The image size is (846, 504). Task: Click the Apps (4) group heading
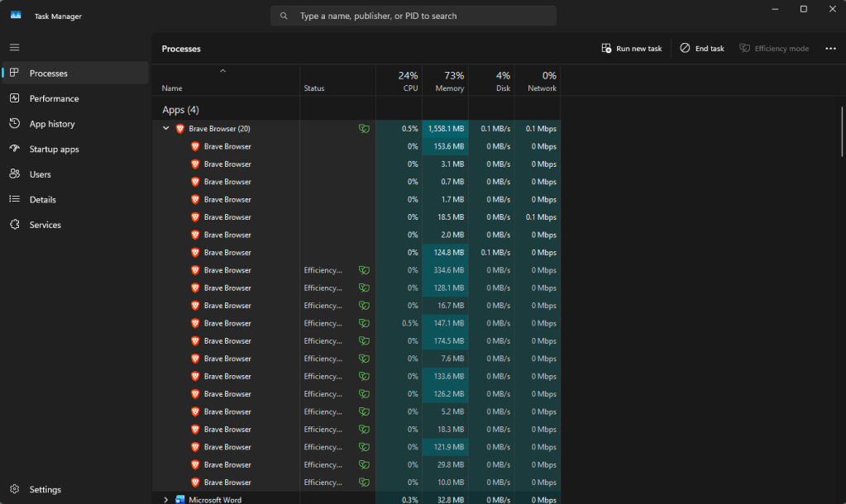pos(181,109)
